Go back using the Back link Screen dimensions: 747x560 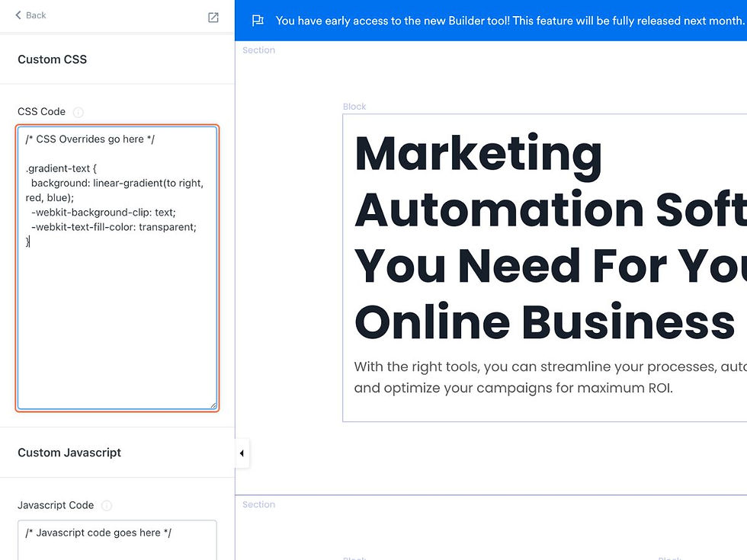pyautogui.click(x=30, y=15)
